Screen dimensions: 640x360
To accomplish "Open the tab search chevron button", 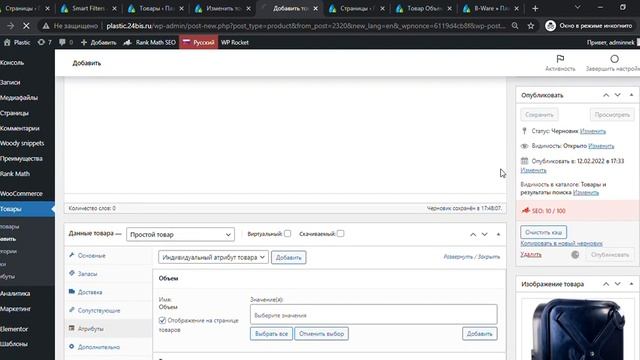I will tap(578, 7).
